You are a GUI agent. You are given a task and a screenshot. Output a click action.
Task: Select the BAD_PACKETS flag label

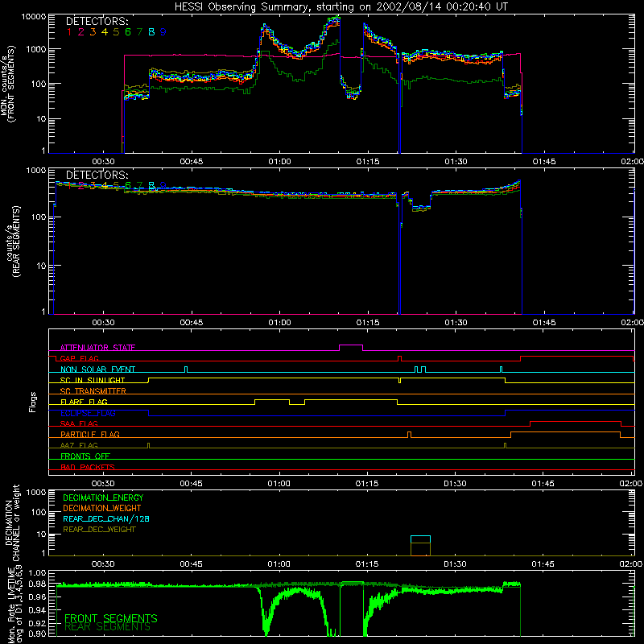88,467
